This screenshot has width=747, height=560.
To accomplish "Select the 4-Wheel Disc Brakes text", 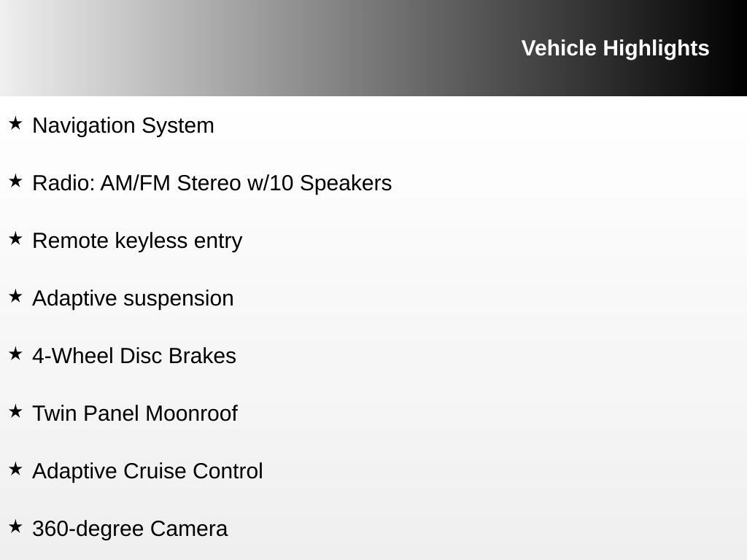I will [134, 356].
